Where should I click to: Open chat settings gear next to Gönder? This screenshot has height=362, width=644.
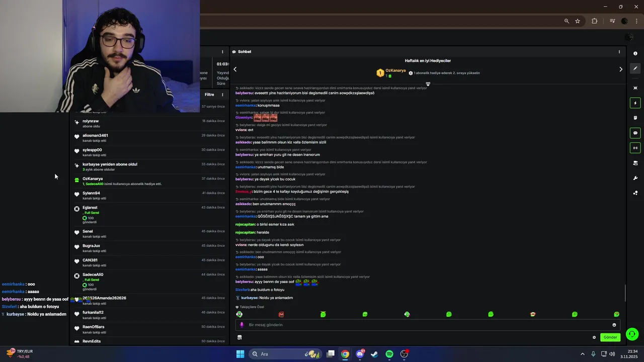coord(594,337)
